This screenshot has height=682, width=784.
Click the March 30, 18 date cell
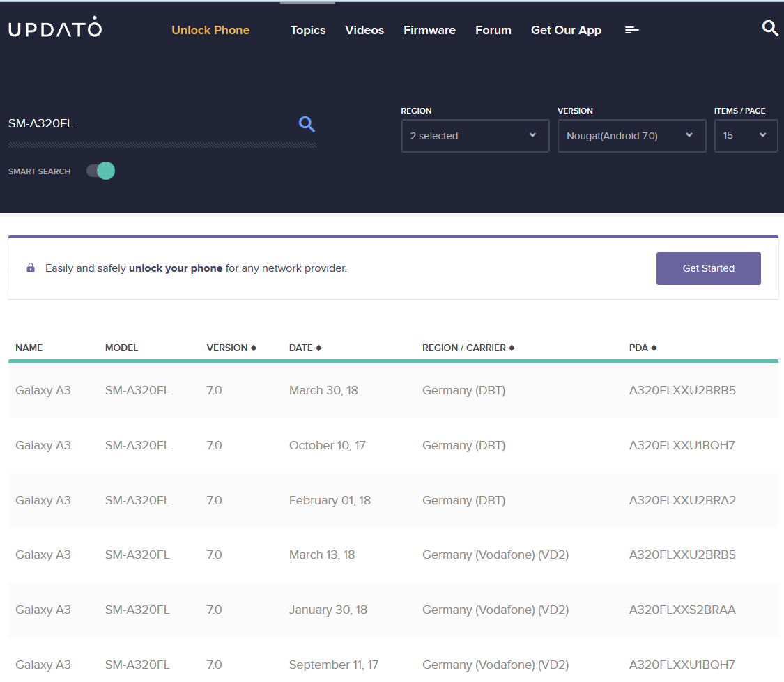(x=323, y=390)
